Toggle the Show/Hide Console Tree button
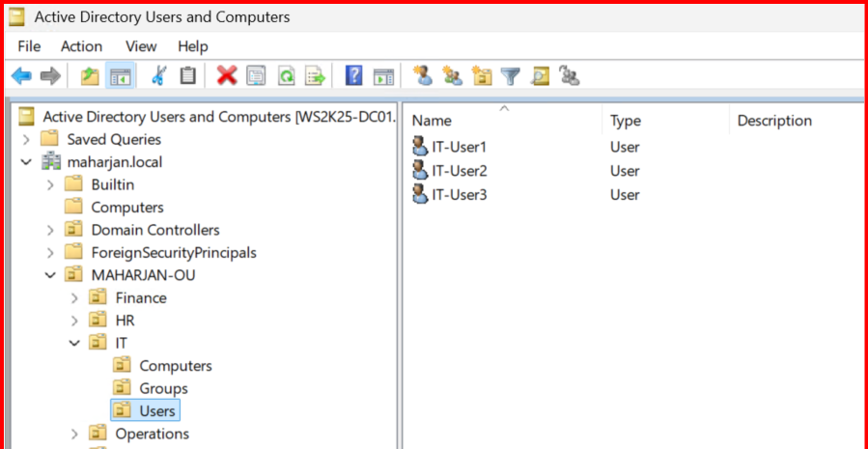This screenshot has height=449, width=868. (x=120, y=76)
